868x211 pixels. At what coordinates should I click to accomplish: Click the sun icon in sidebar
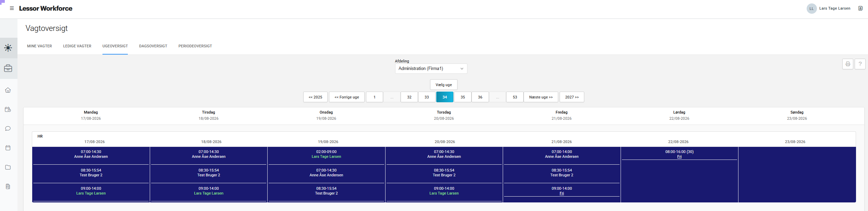point(8,48)
